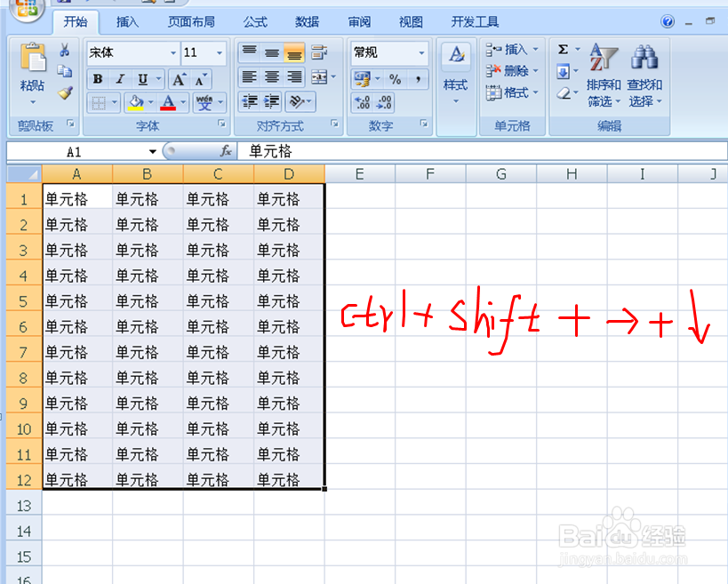728x584 pixels.
Task: Click the Copy icon
Action: tap(65, 71)
